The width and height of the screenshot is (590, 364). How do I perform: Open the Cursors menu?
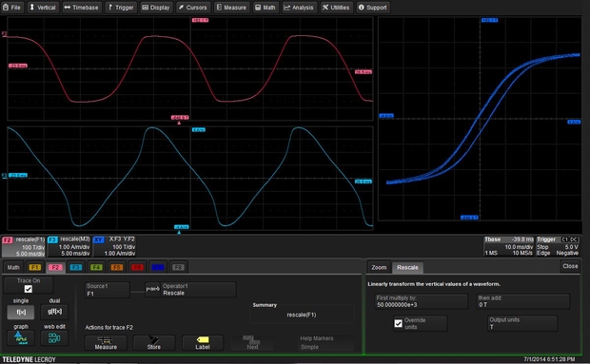193,8
